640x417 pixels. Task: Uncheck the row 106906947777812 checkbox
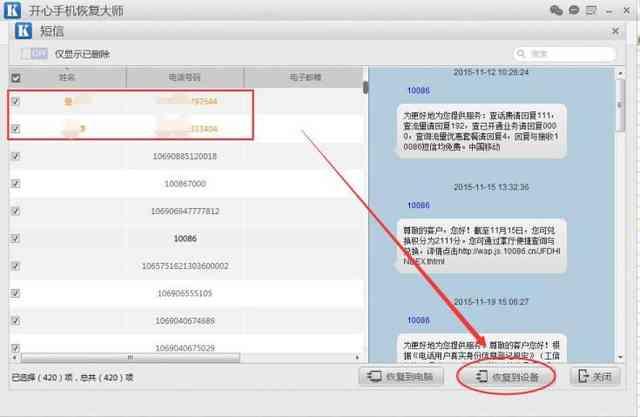[16, 211]
